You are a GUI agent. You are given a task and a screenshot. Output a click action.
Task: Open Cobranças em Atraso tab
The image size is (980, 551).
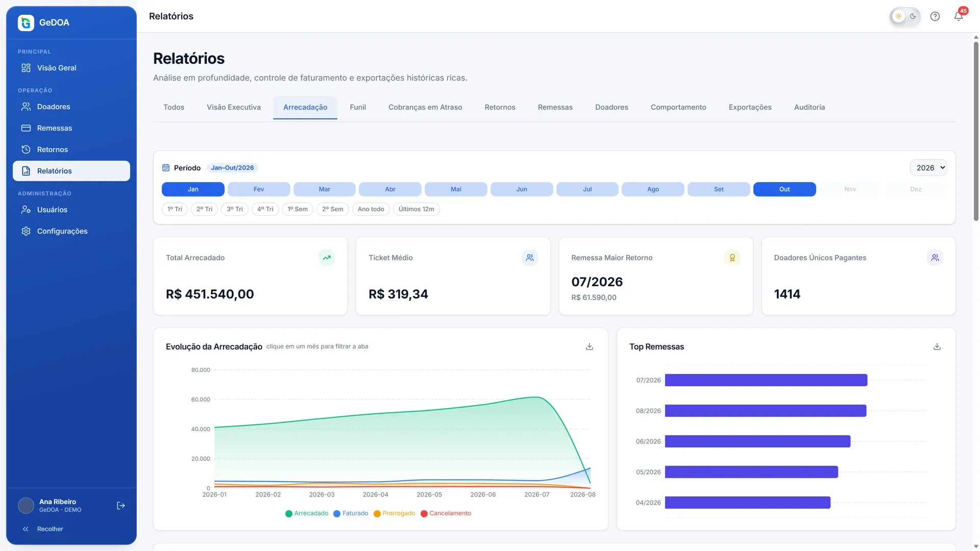point(425,107)
